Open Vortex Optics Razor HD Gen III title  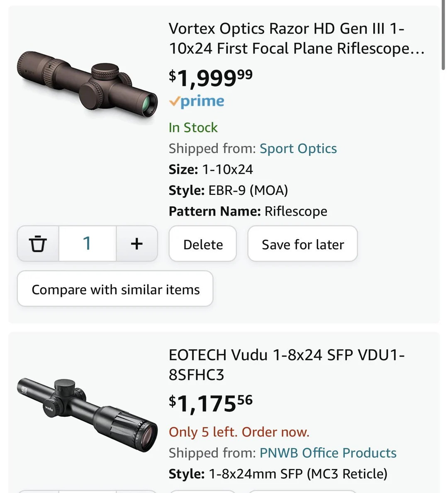(x=296, y=39)
